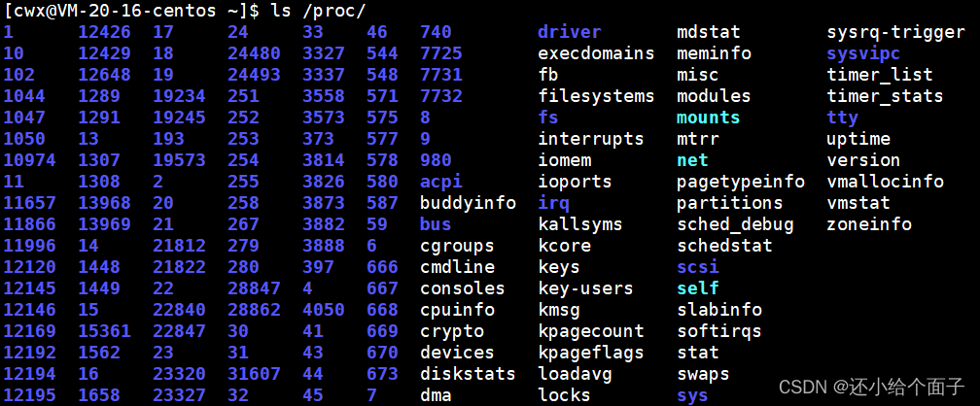Screen dimensions: 980x406
Task: Click the 'kallsyms' file name
Action: [580, 224]
